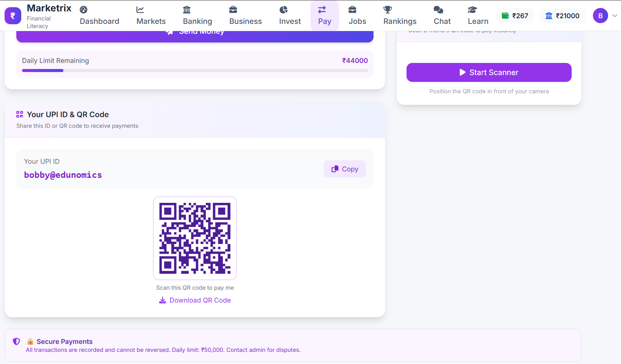Click the Download QR Code link
This screenshot has height=364, width=621.
click(x=195, y=300)
